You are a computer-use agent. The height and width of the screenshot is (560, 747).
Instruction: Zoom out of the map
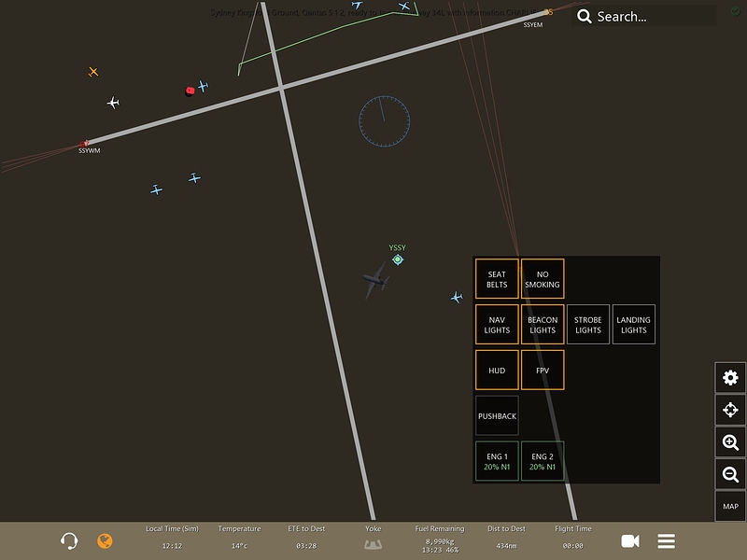(730, 474)
